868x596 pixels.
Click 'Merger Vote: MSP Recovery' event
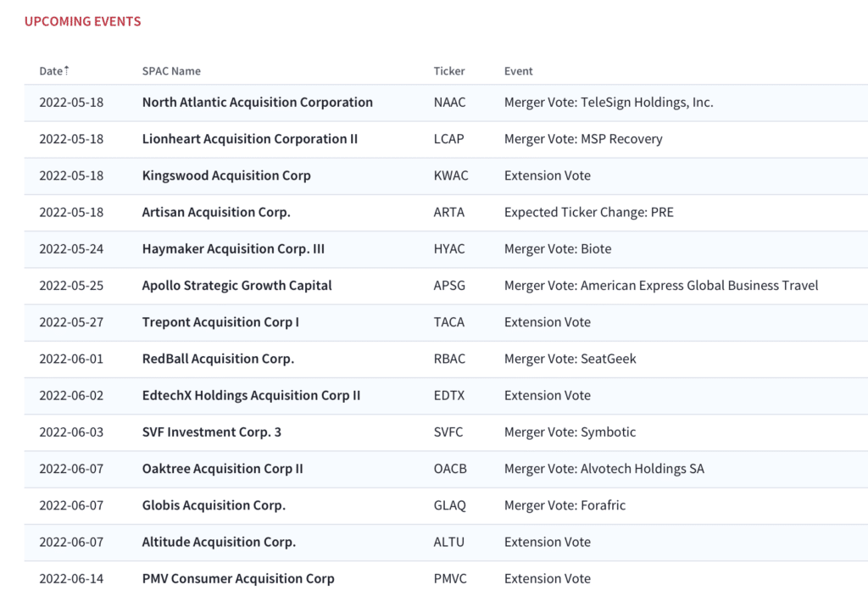click(583, 139)
